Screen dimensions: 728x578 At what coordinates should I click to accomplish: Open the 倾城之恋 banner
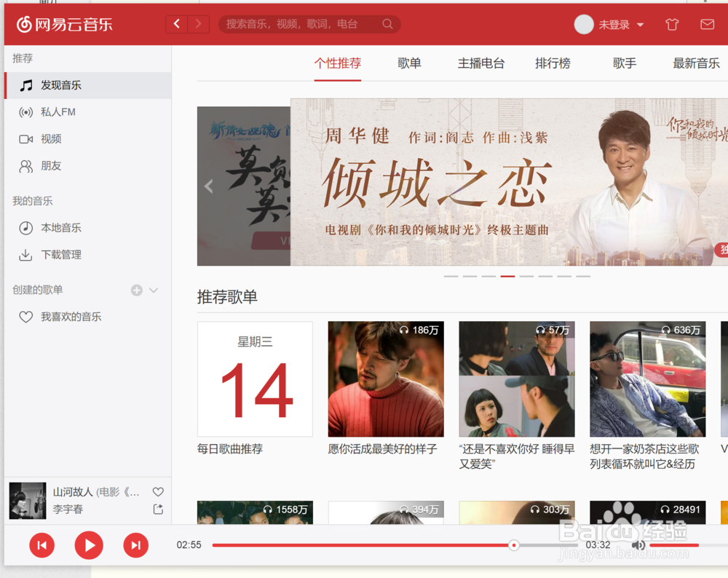click(x=509, y=182)
